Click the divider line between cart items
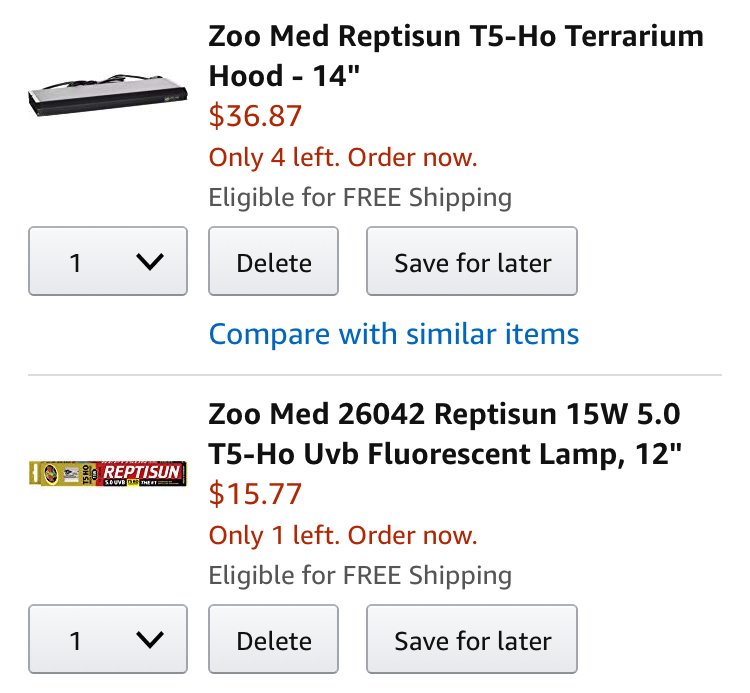This screenshot has height=693, width=750. pos(374,375)
